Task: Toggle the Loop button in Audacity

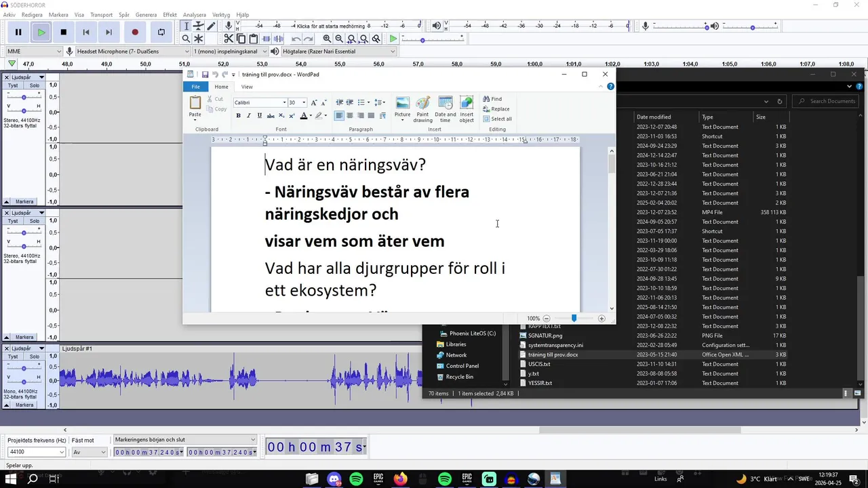Action: tap(161, 32)
